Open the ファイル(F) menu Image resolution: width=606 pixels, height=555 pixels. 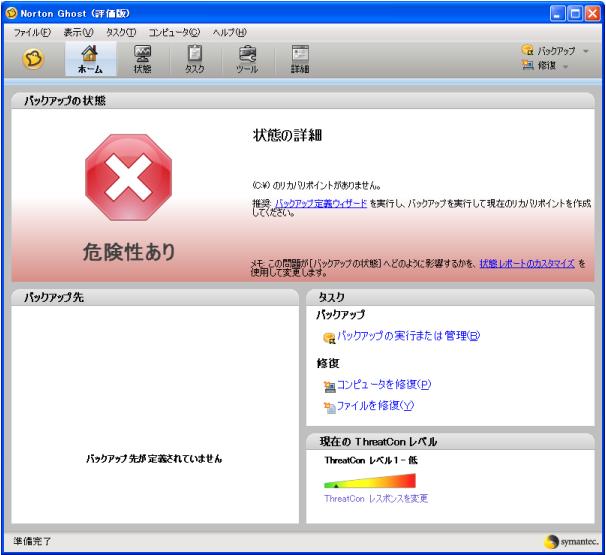[x=32, y=32]
